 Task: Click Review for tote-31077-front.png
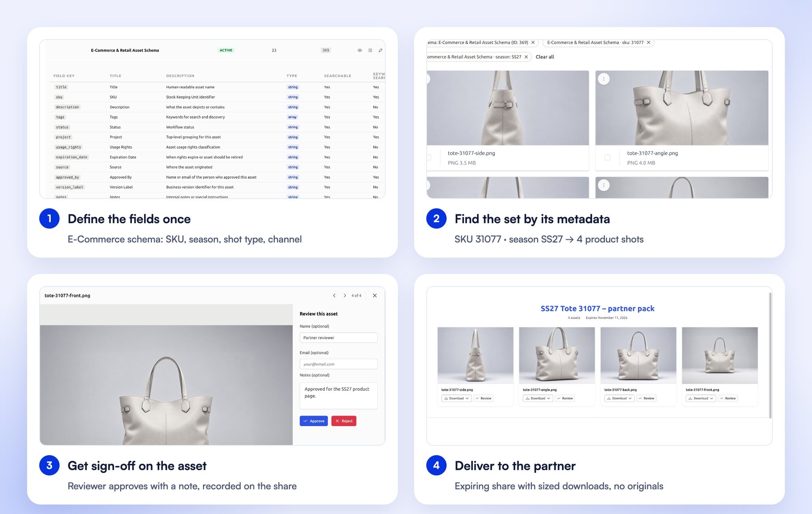click(x=728, y=398)
